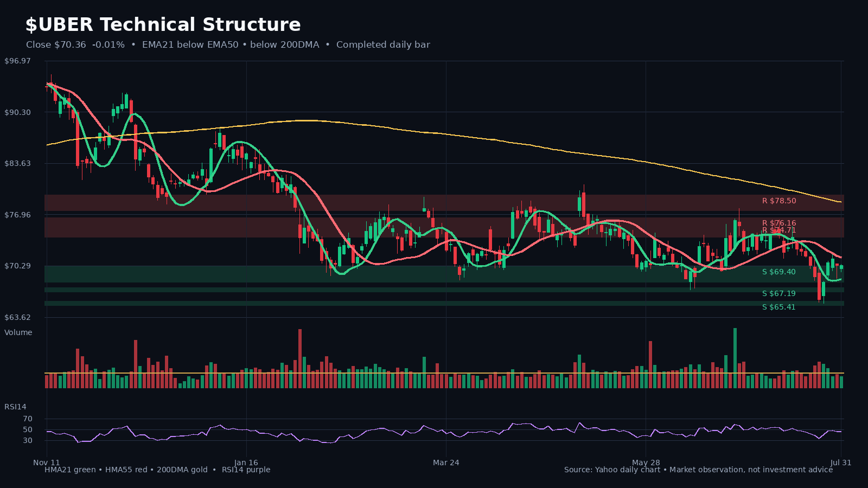Click the RSI 30 level label
868x488 pixels.
coord(28,441)
